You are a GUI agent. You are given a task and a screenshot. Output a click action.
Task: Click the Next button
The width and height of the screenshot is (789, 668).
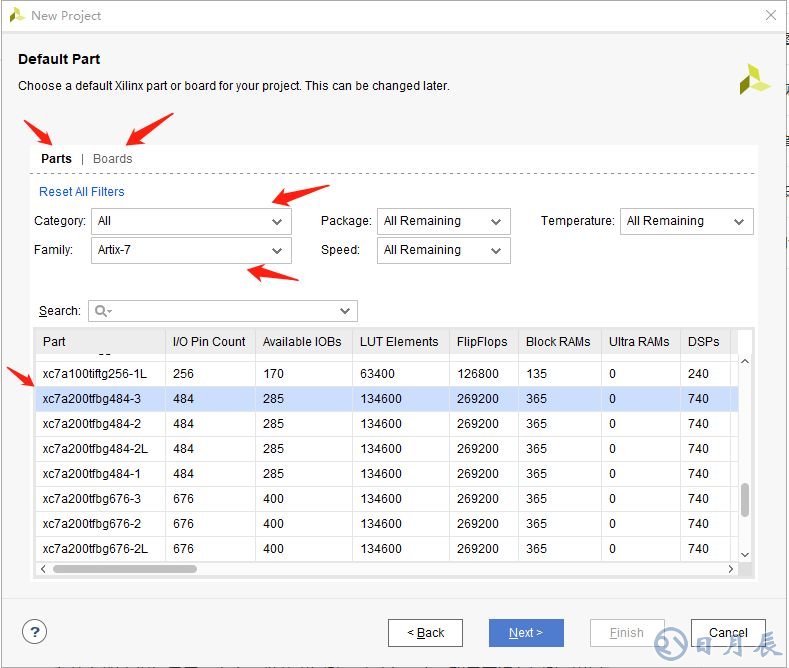526,633
